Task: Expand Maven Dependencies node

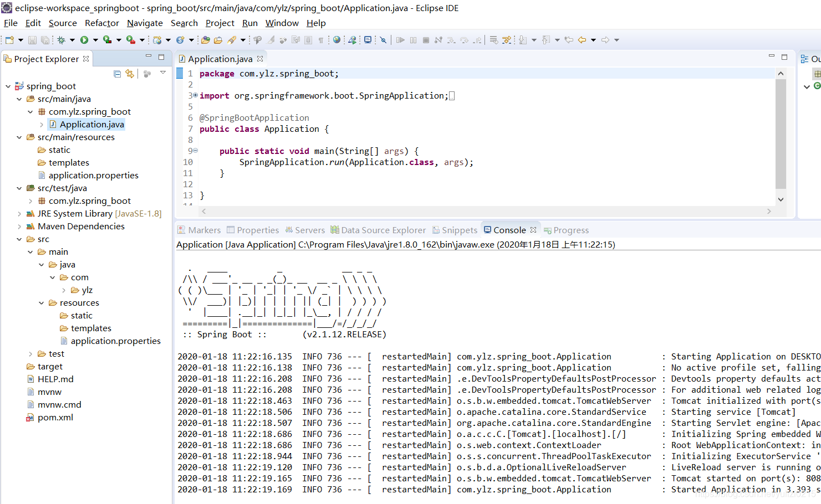Action: (x=19, y=227)
